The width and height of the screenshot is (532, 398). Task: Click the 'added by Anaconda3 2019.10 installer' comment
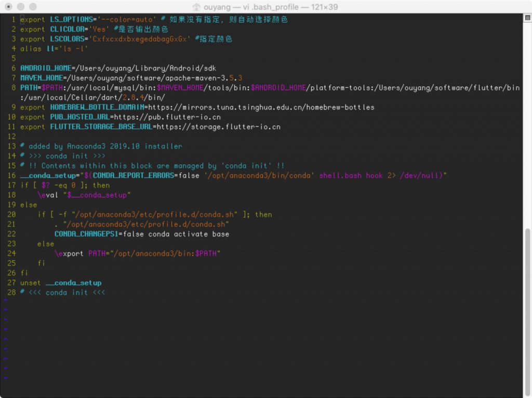(x=101, y=146)
